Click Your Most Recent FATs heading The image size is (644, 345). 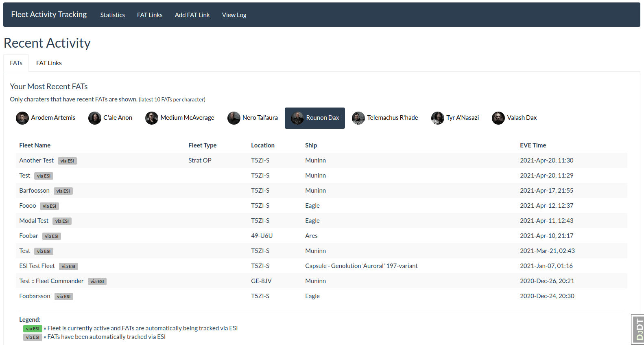click(49, 86)
